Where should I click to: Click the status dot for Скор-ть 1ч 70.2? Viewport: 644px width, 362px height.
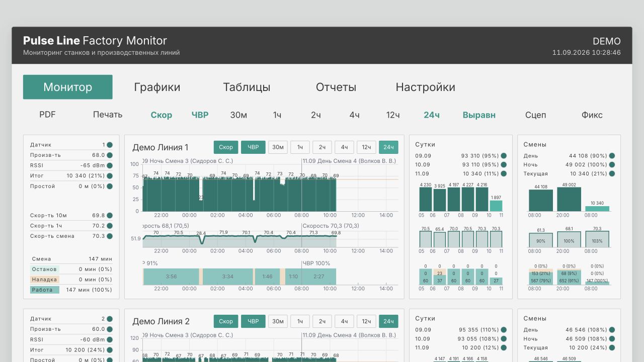coord(110,226)
